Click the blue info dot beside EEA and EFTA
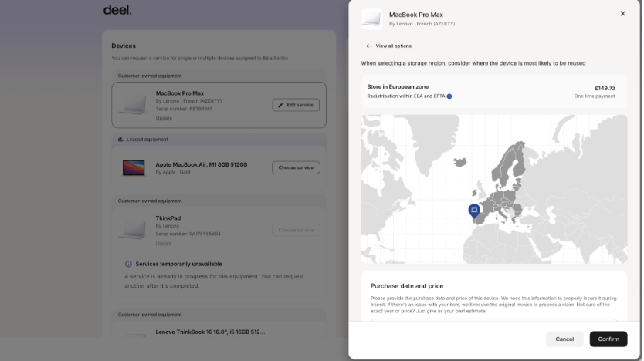This screenshot has width=644, height=361. click(449, 96)
